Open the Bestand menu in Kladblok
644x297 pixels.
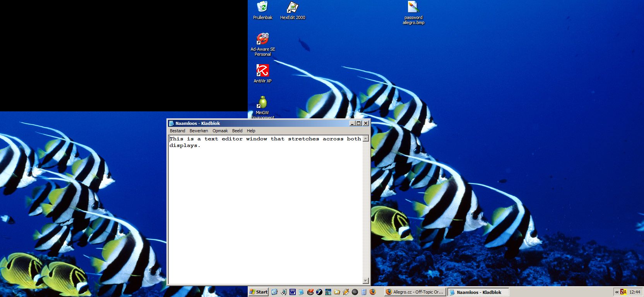(177, 131)
